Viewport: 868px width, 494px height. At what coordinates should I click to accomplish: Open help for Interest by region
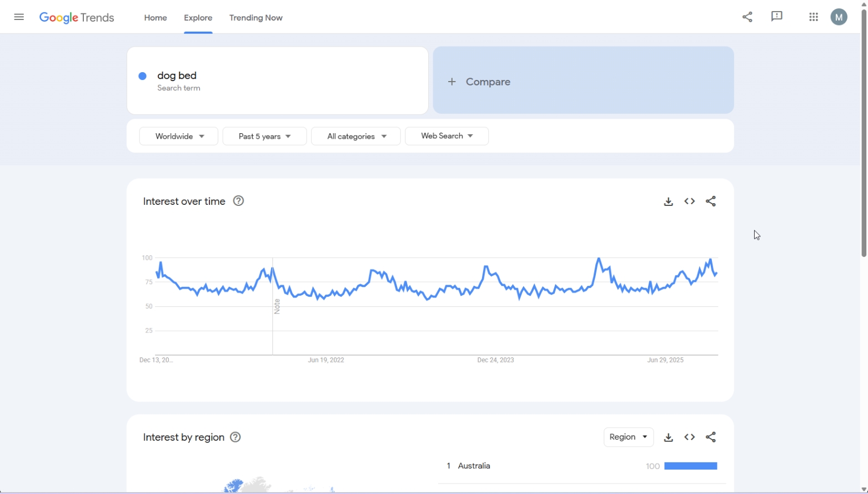[235, 437]
